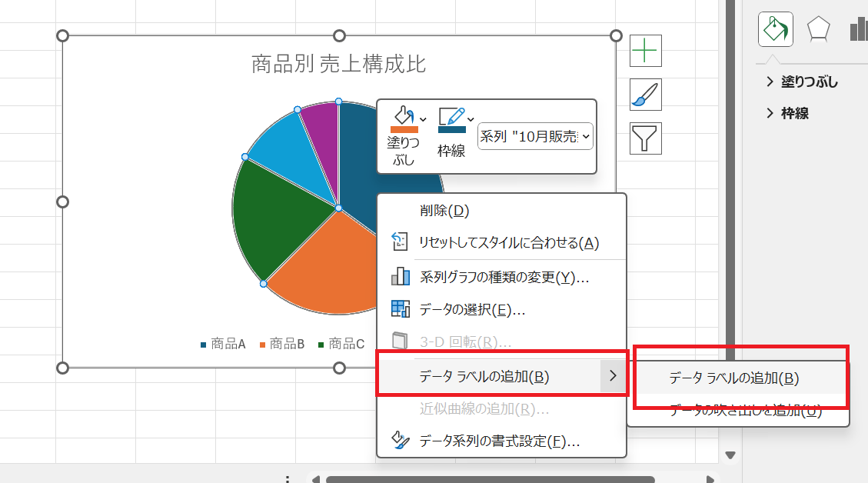Image resolution: width=868 pixels, height=483 pixels.
Task: Open the Chart Filters funnel icon
Action: (x=645, y=138)
